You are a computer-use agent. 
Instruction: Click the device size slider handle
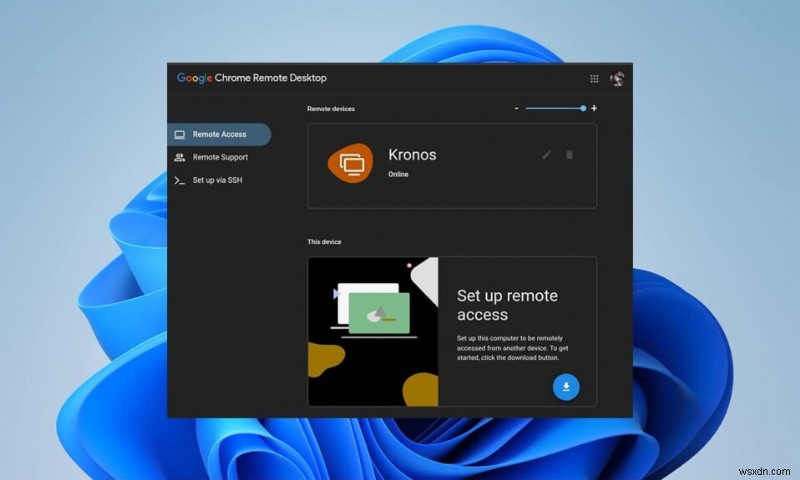(x=583, y=108)
